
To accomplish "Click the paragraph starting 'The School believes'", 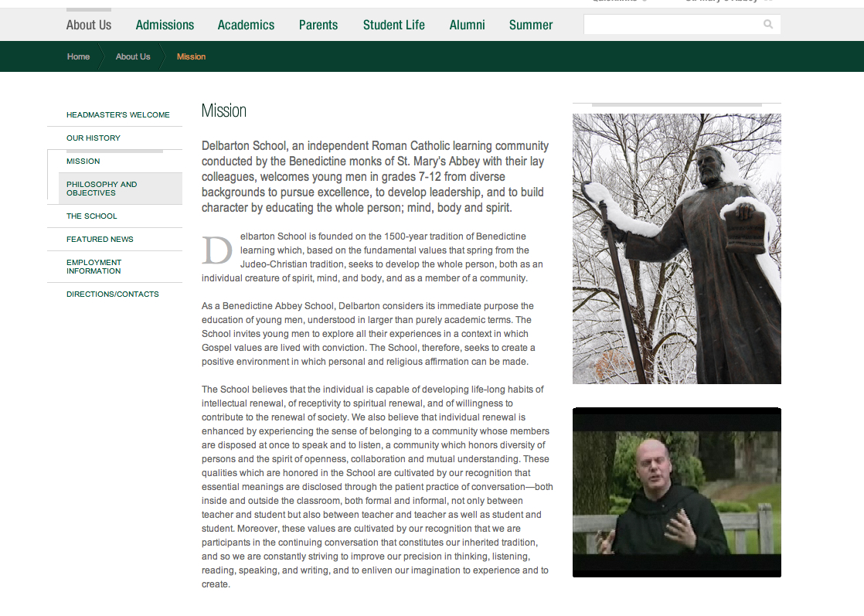I will [x=377, y=486].
